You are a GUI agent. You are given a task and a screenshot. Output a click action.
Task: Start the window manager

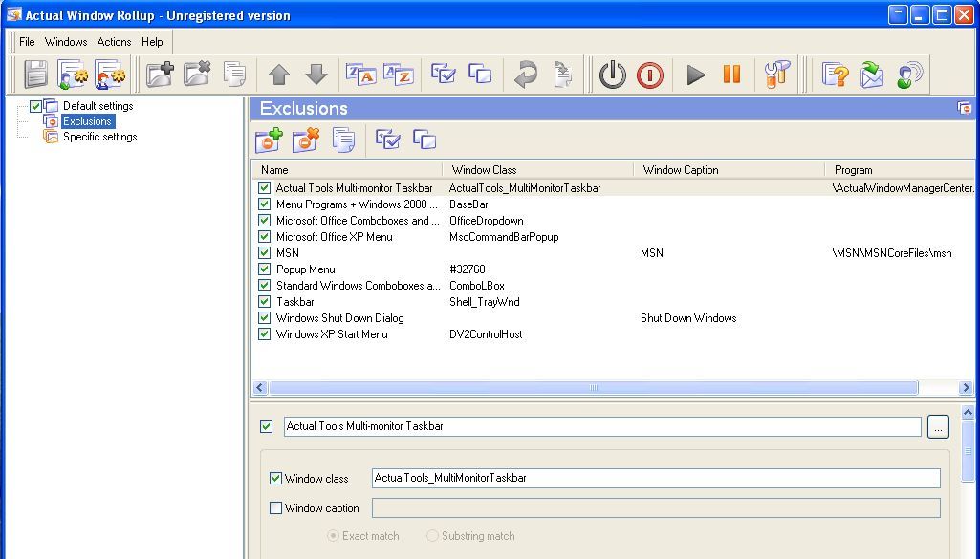click(695, 74)
